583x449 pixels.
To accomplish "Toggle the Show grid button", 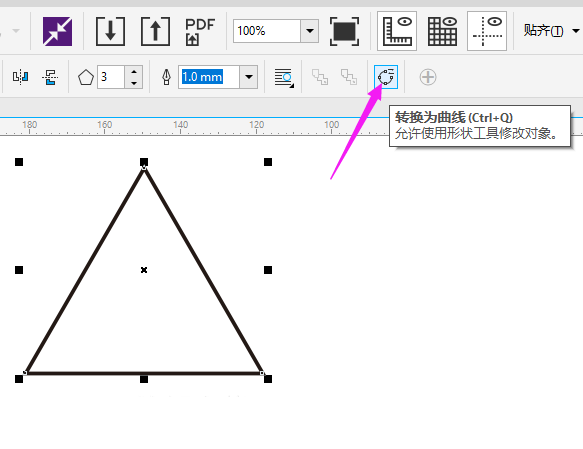I will (x=442, y=31).
